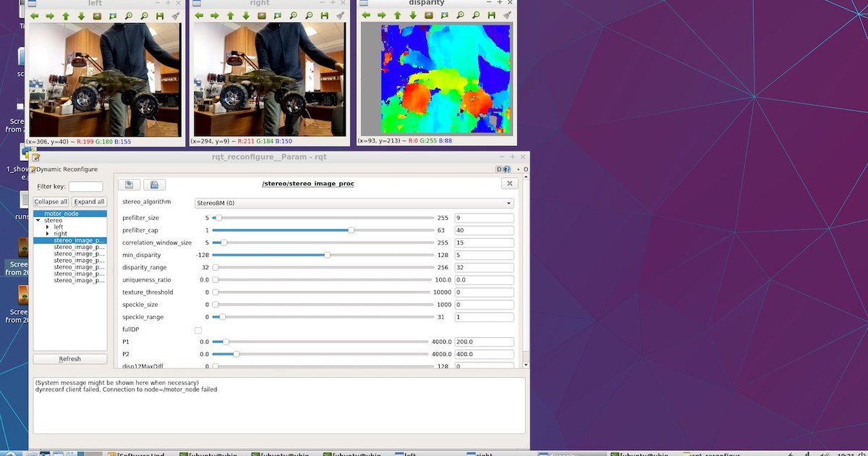
Task: Click zoom in magnifier in disparity window
Action: [x=461, y=15]
